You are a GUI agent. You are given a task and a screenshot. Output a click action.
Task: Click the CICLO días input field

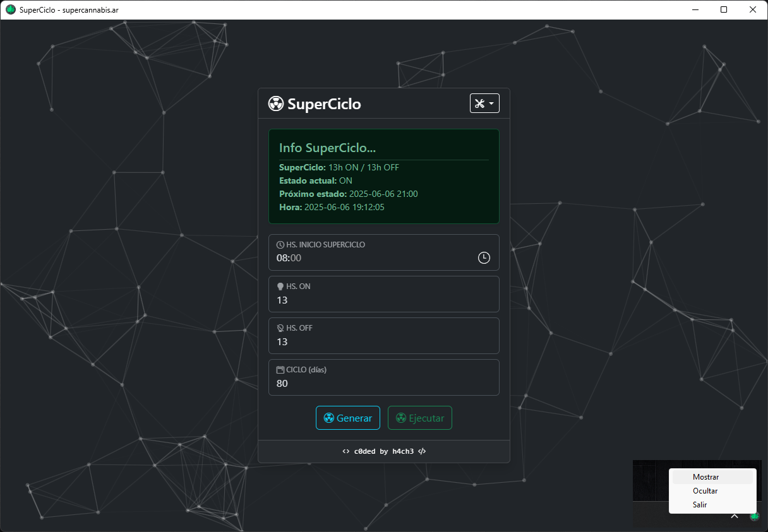point(384,383)
